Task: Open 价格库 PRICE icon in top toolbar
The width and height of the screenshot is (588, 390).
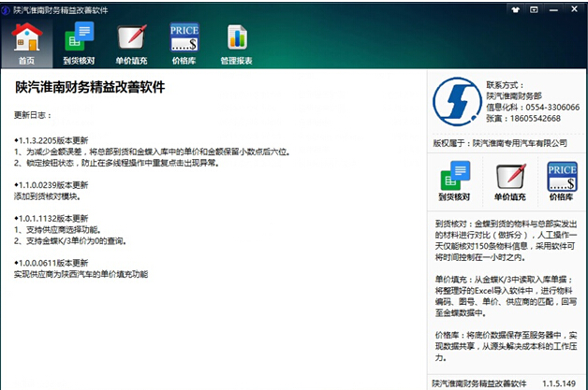Action: [184, 43]
